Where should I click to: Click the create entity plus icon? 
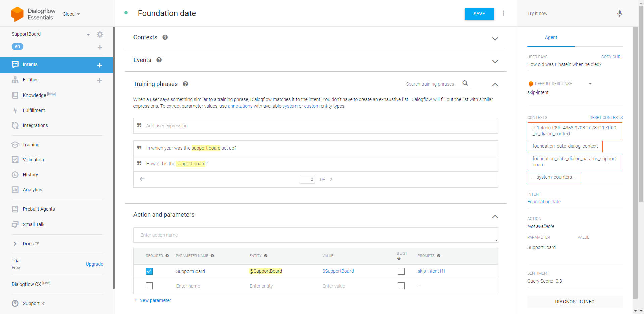point(99,80)
